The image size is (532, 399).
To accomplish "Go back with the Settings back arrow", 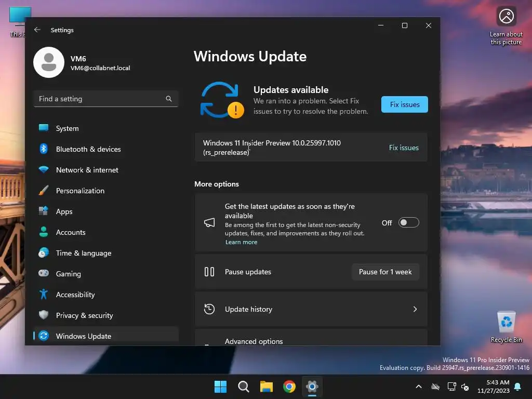I will coord(37,30).
